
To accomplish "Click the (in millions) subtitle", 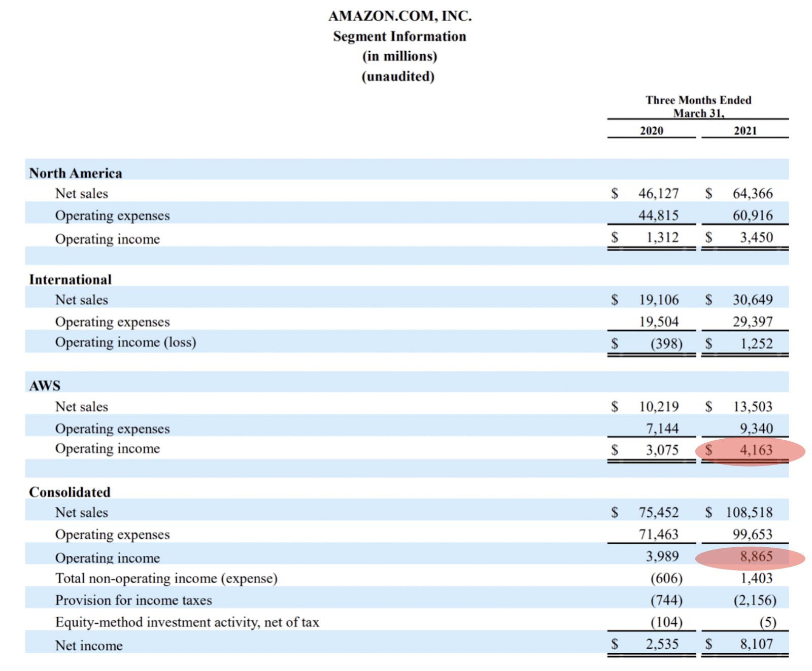I will 399,56.
